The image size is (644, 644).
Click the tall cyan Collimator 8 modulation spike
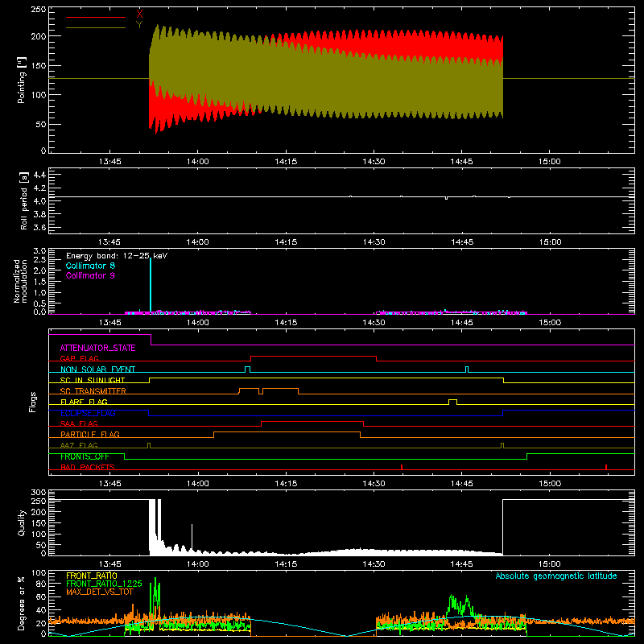(x=151, y=285)
